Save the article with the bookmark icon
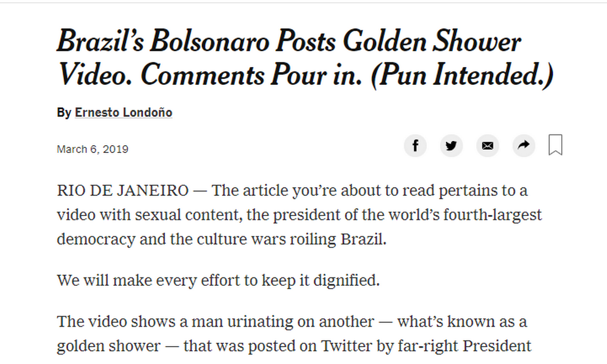 [x=555, y=145]
